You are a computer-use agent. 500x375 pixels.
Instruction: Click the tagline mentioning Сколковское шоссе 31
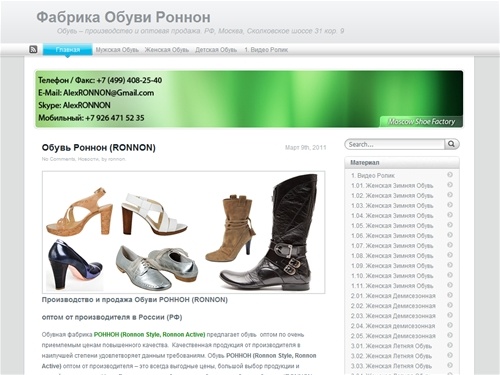click(x=200, y=31)
